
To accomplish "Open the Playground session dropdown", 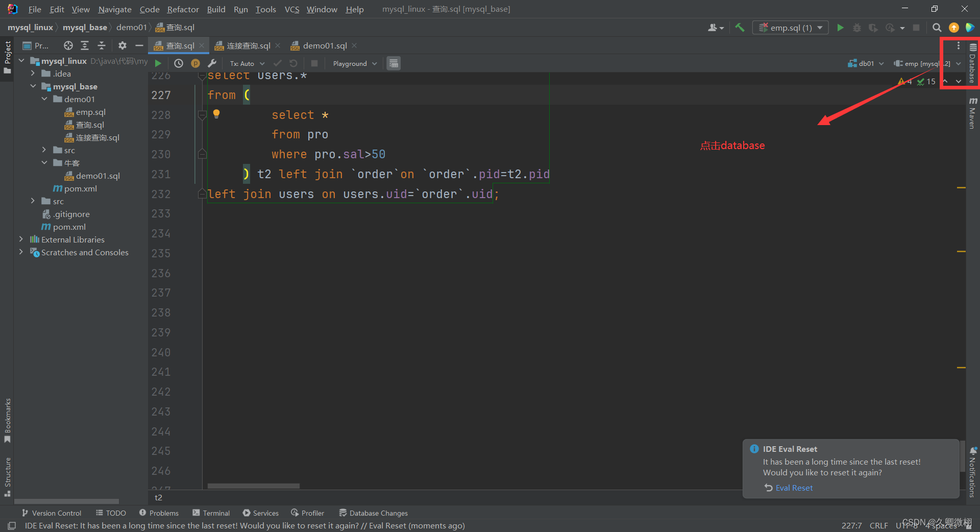I will click(x=354, y=63).
